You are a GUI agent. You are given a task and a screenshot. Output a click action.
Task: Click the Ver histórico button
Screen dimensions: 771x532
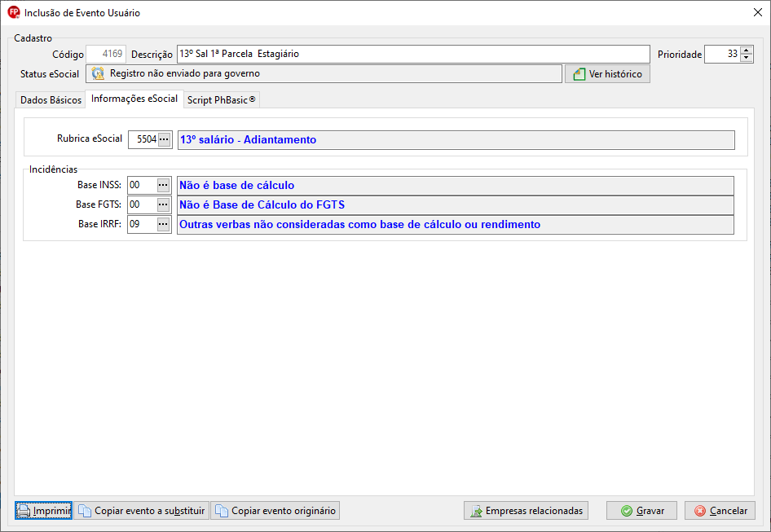(607, 74)
